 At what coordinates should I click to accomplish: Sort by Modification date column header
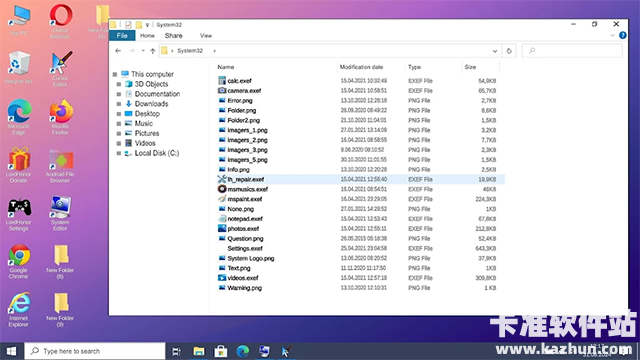361,67
